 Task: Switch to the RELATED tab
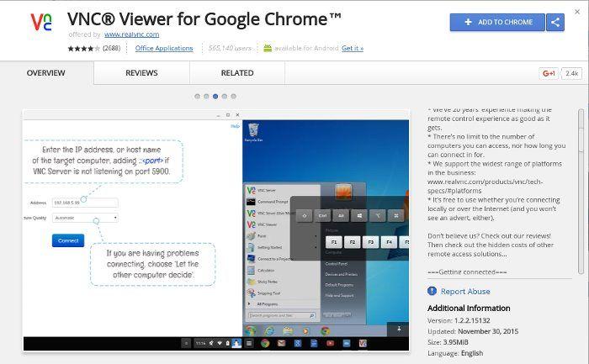(236, 74)
